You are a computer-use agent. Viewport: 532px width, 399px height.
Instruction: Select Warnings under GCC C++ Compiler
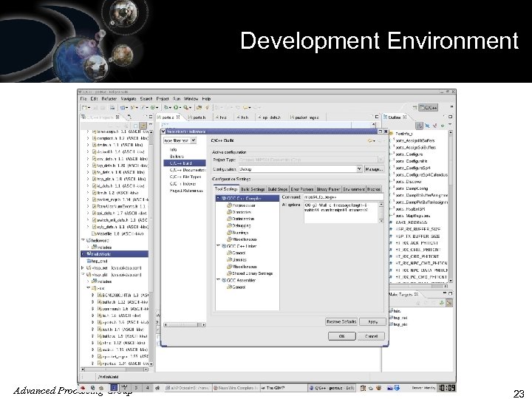click(237, 233)
